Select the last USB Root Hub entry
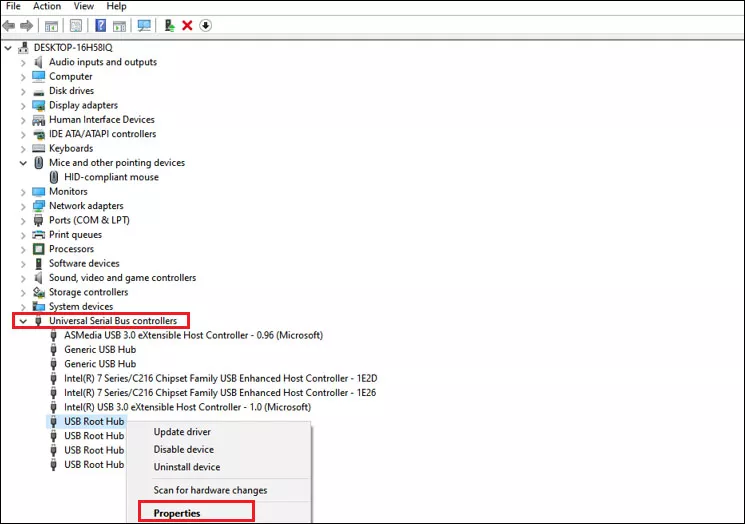The height and width of the screenshot is (524, 745). pyautogui.click(x=94, y=465)
